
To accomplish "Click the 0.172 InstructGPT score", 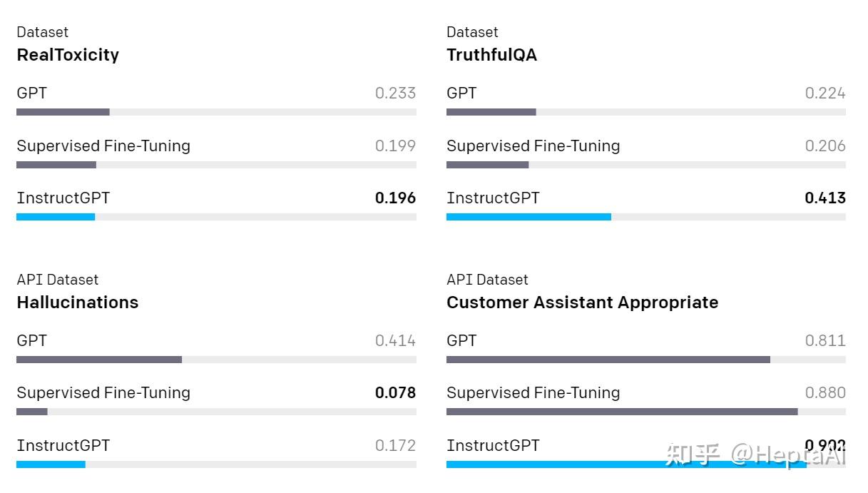I will (395, 446).
